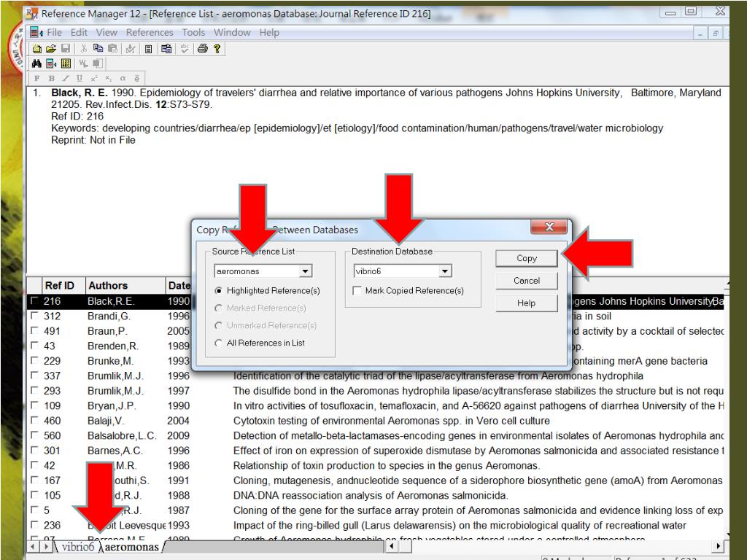Close the Copy References Between Databases dialog

coord(549,227)
